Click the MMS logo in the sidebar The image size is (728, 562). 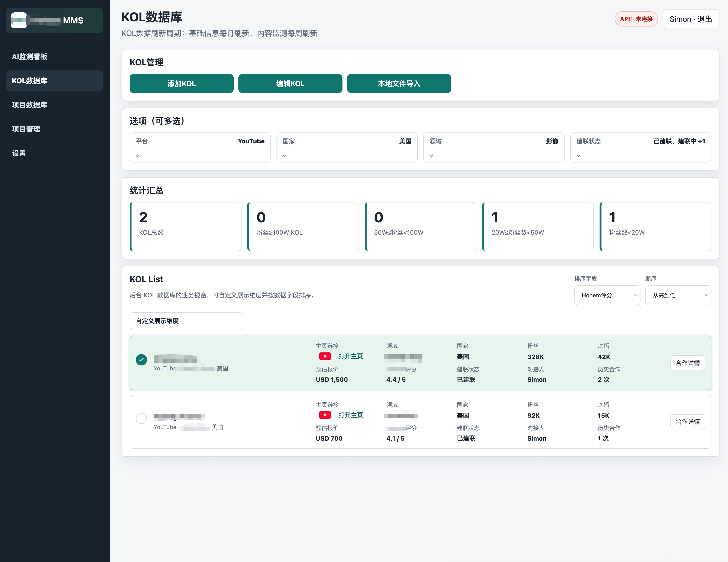(x=54, y=20)
